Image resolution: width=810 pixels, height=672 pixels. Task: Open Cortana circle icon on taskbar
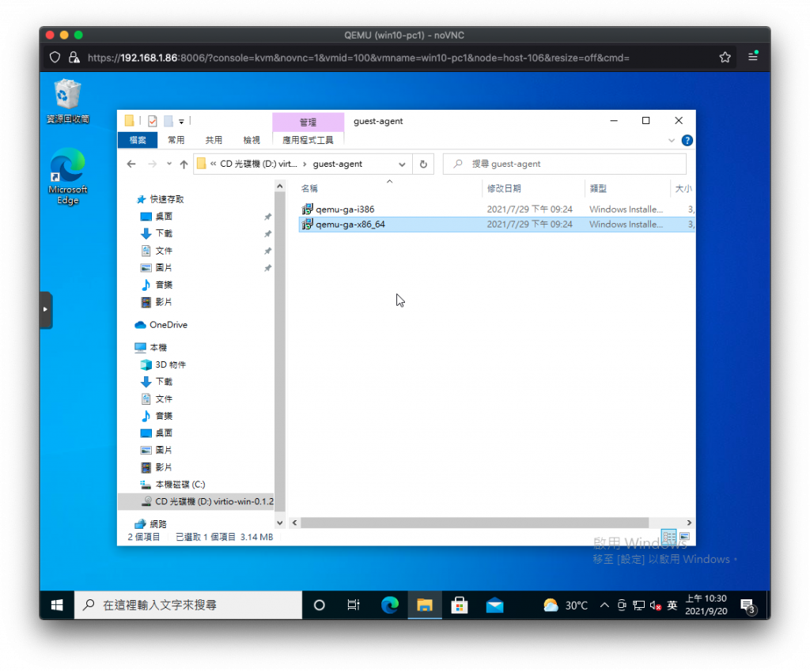320,605
